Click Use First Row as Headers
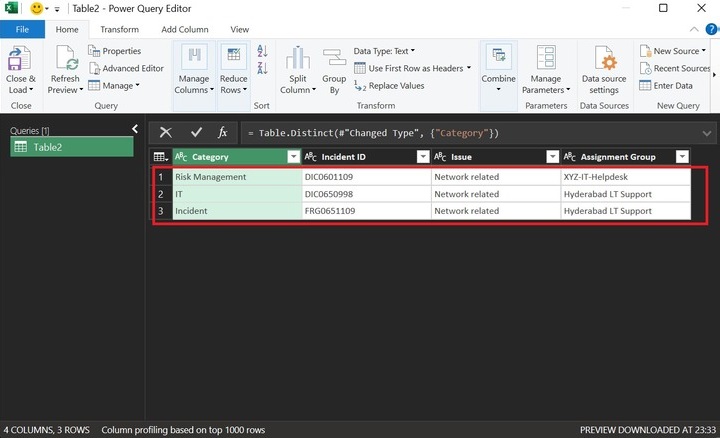 (409, 68)
